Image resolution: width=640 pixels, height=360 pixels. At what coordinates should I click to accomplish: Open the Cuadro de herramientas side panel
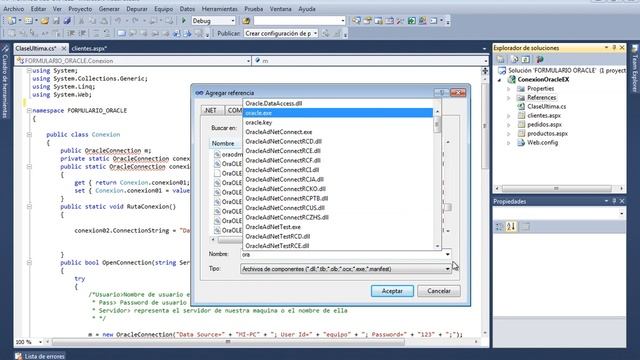click(5, 82)
